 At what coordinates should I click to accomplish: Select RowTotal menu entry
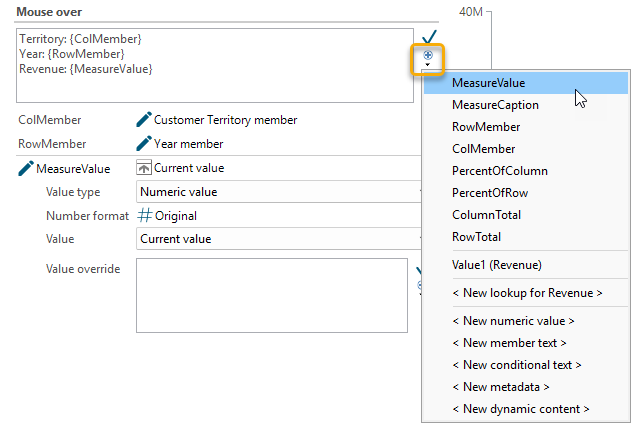tap(476, 237)
